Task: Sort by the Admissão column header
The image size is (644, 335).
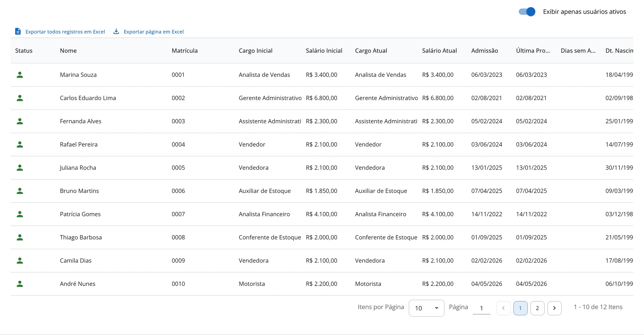Action: coord(485,51)
